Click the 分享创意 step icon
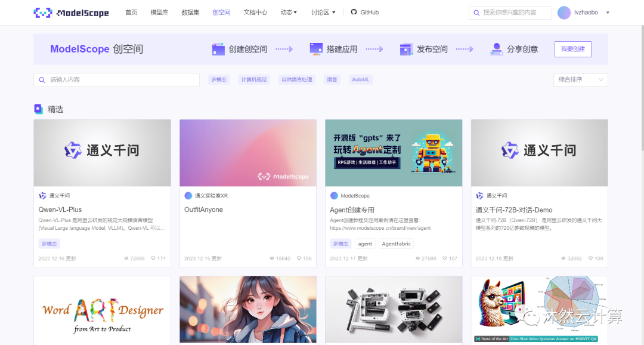 click(496, 49)
